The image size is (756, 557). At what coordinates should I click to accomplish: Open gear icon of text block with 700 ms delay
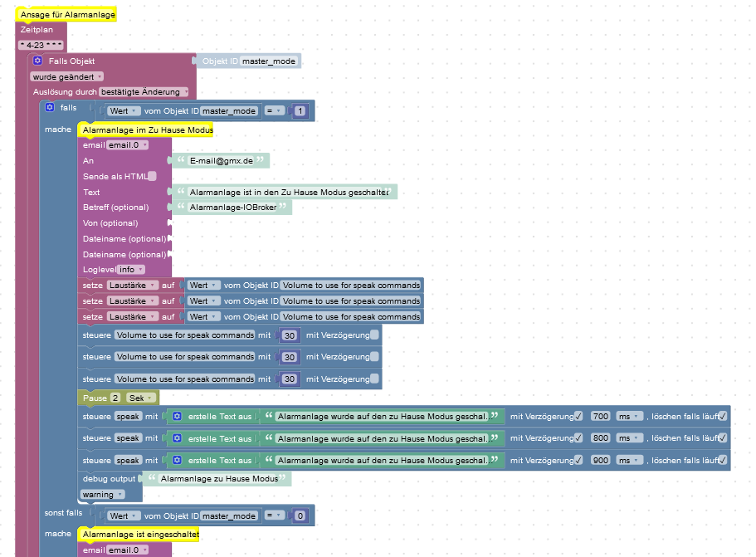(x=177, y=416)
